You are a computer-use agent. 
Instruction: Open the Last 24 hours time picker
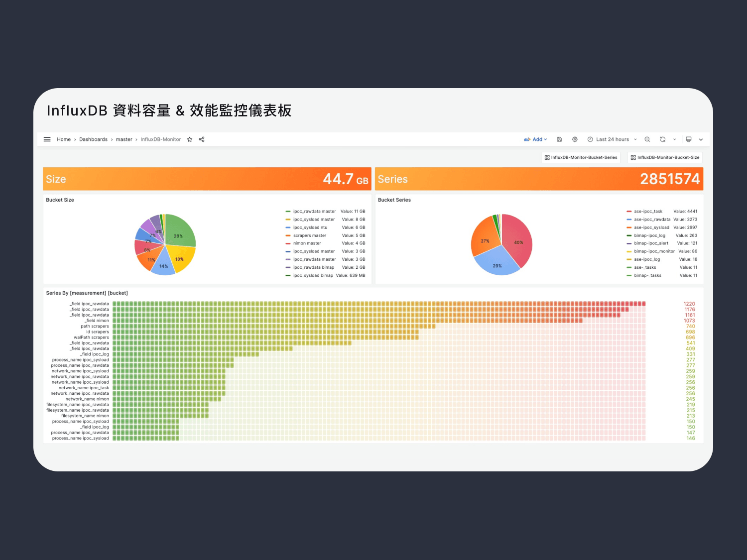pos(612,139)
